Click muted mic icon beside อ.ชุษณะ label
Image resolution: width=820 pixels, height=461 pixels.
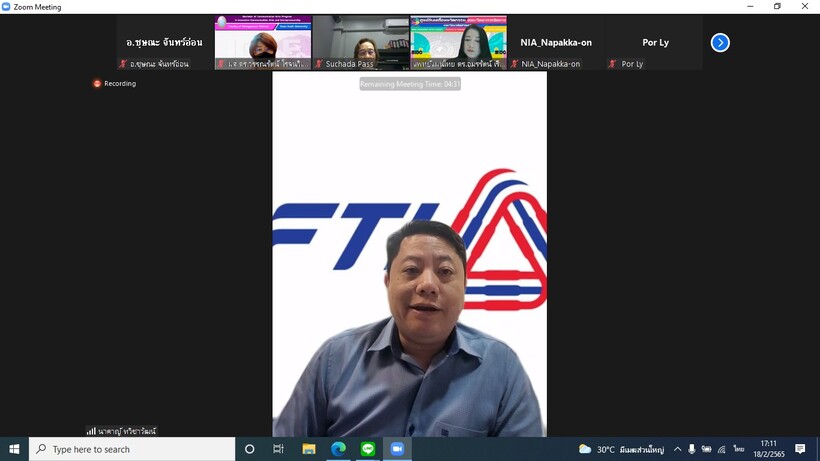click(123, 64)
